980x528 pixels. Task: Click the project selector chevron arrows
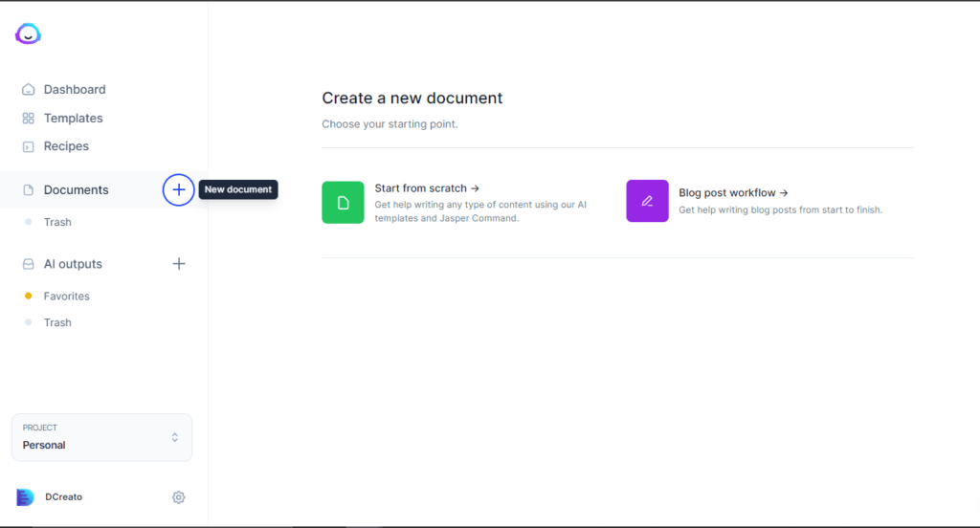[x=175, y=437]
